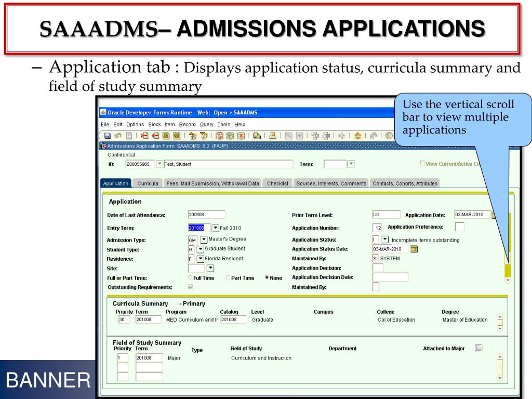Click the View/Send Message toolbar icon
This screenshot has height=399, width=532.
click(257, 136)
